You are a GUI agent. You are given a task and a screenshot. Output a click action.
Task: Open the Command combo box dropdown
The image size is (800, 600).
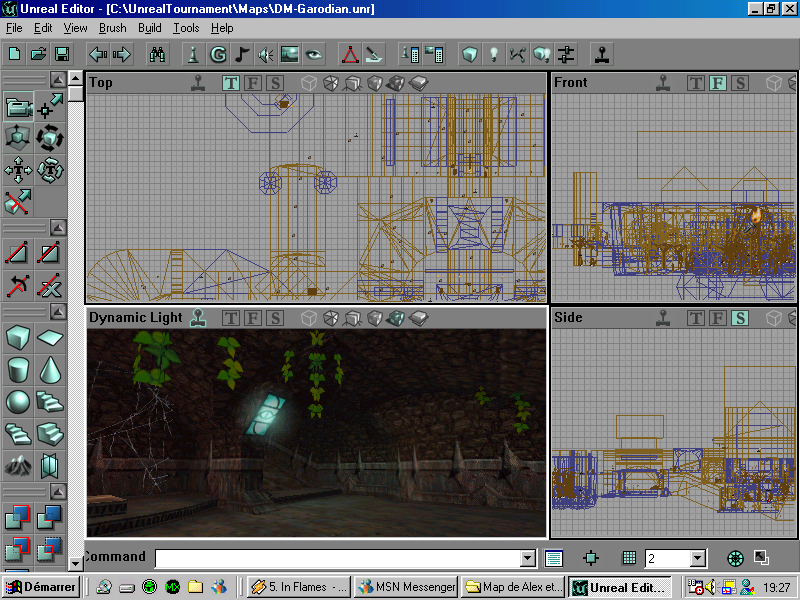(x=527, y=558)
